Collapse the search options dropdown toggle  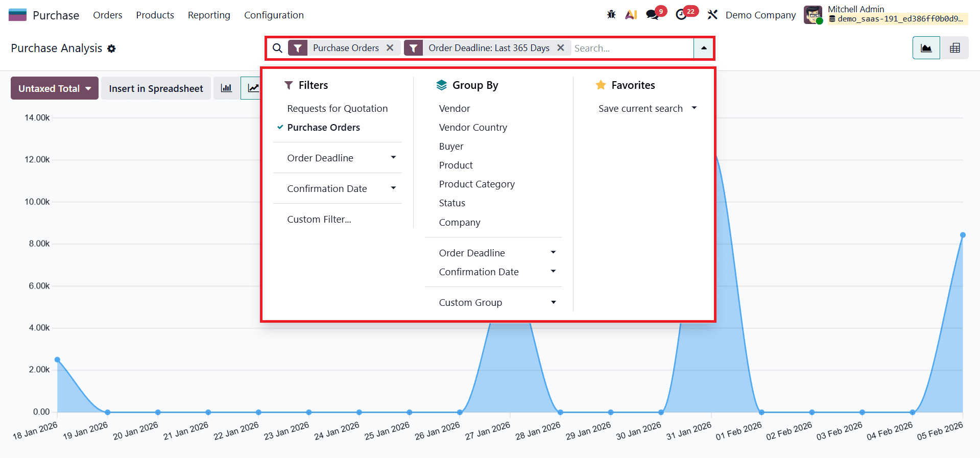point(704,48)
